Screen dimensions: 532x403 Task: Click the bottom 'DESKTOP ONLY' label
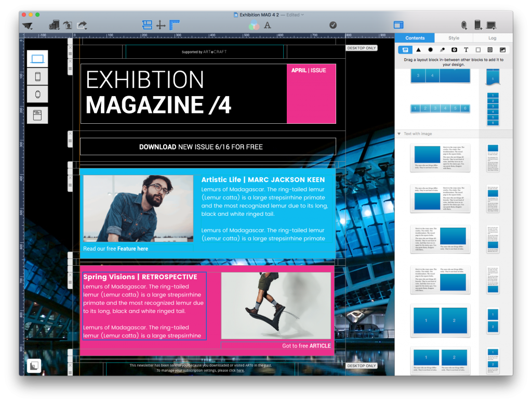click(362, 366)
